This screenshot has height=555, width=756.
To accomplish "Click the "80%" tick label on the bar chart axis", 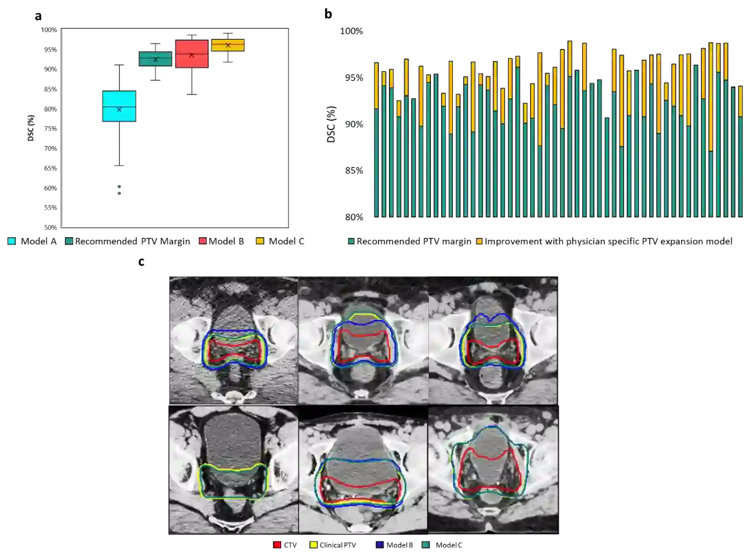I will tap(354, 217).
